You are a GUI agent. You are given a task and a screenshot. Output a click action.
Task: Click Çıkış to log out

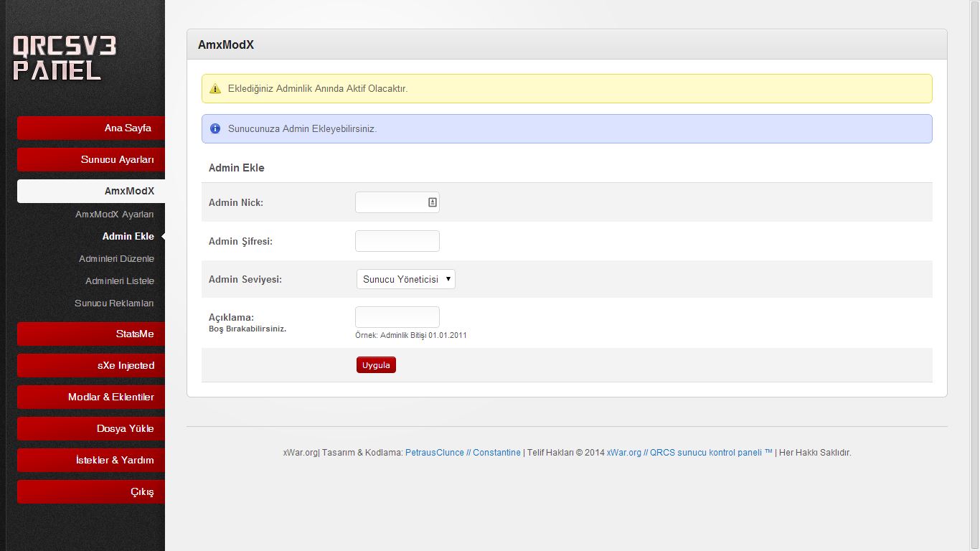[91, 491]
